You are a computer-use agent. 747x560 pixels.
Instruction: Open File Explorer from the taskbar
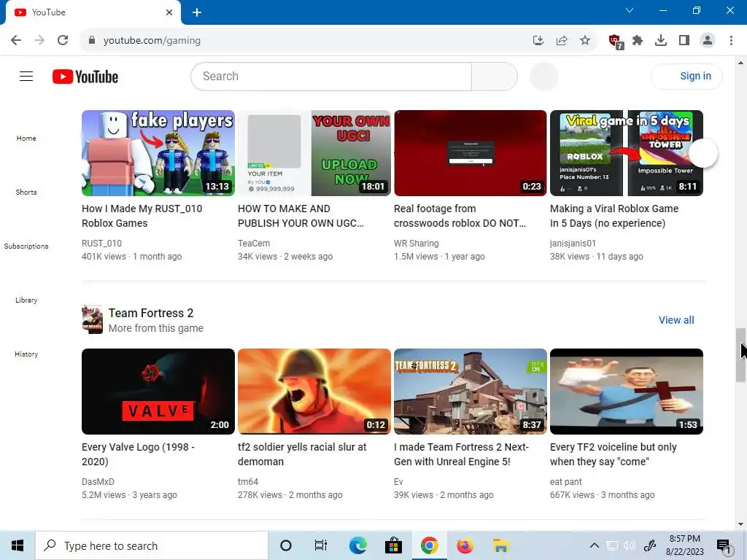click(x=500, y=545)
